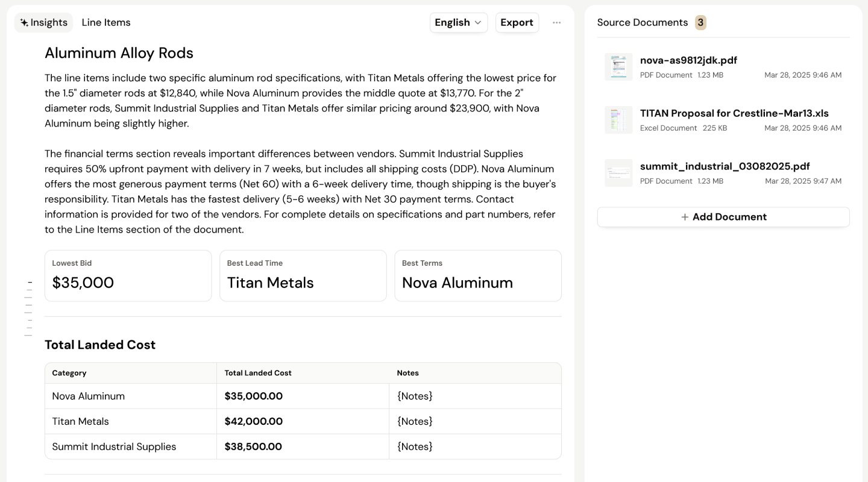
Task: Click the Excel Document 225 KB label
Action: [684, 128]
